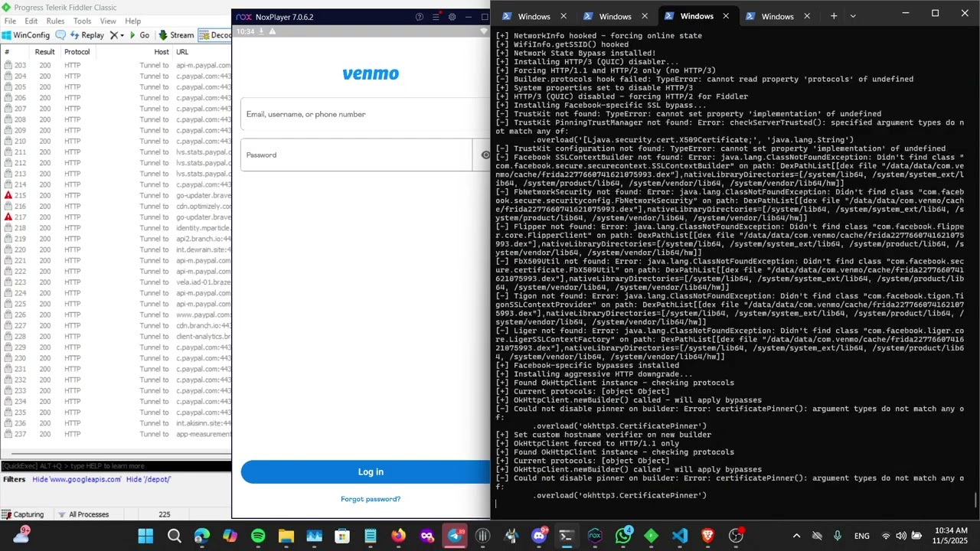This screenshot has height=551, width=980.
Task: Open Fiddler Rules menu
Action: (x=55, y=21)
